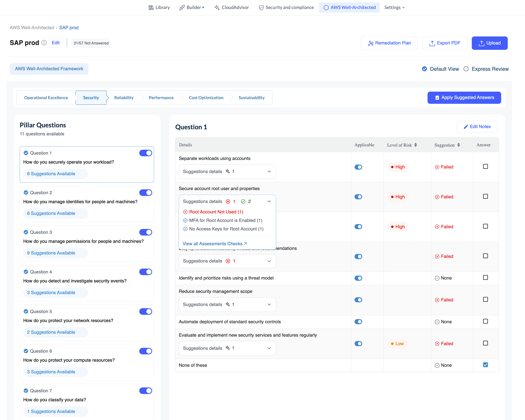Image resolution: width=525 pixels, height=420 pixels.
Task: Uncheck the None of these answer box
Action: pos(485,365)
